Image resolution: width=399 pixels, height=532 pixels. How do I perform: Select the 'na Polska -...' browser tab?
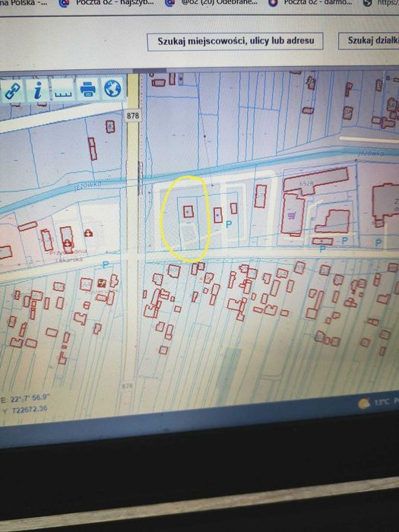click(24, 3)
